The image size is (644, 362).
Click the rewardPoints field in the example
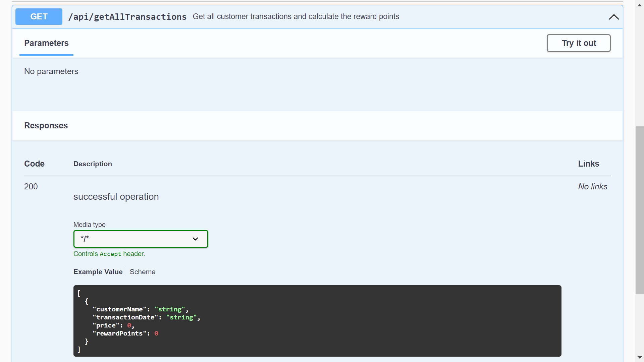point(120,333)
